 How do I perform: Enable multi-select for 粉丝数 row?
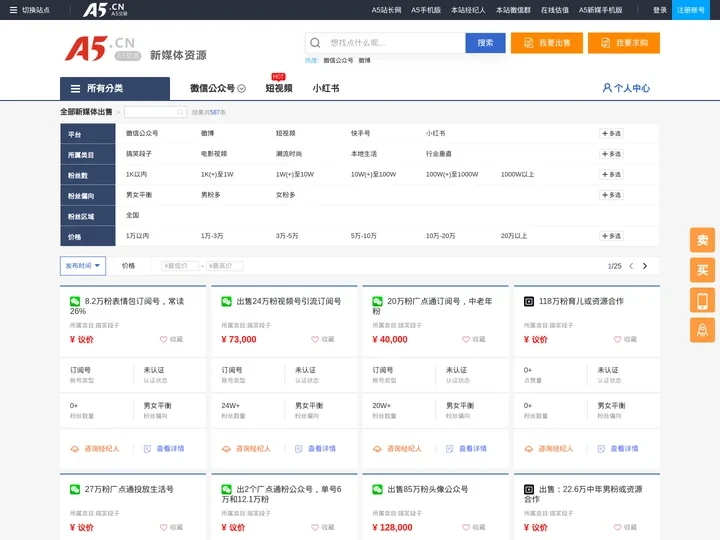click(x=611, y=174)
